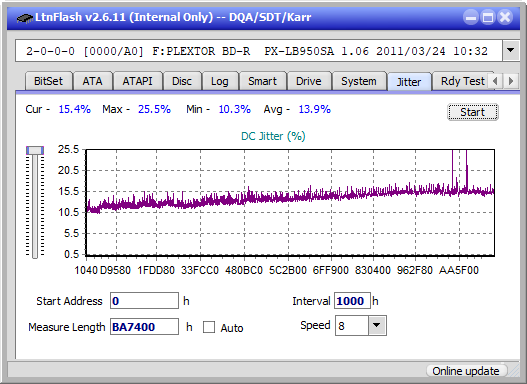
Task: Switch to the System tab
Action: coord(359,81)
